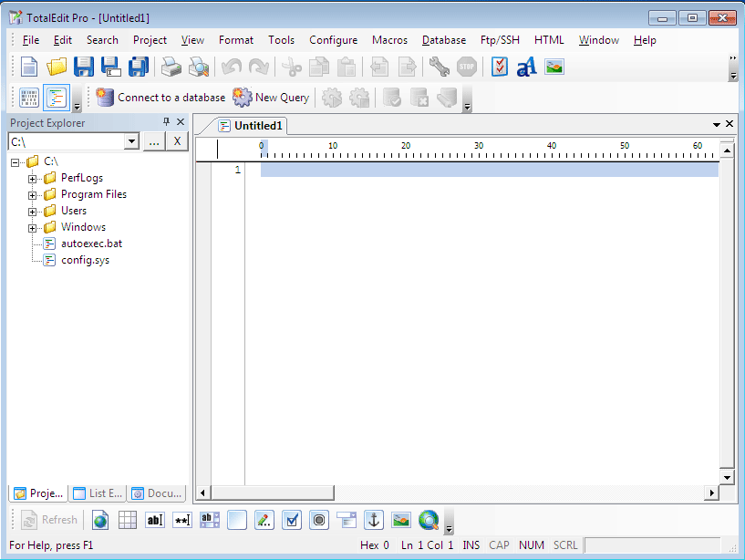
Task: Click line 1 in the editor area
Action: [x=490, y=170]
